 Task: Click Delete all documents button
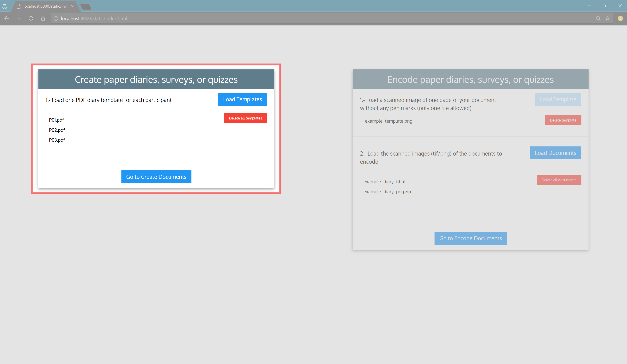(x=559, y=180)
